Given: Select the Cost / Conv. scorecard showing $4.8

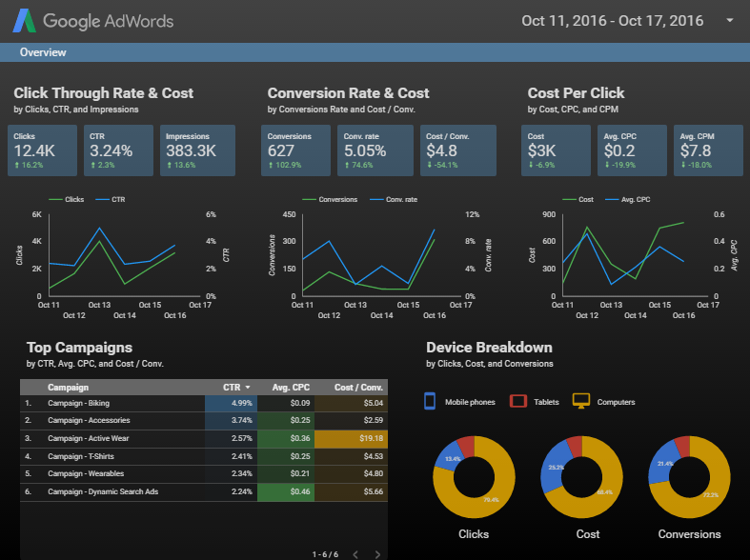Looking at the screenshot, I should [458, 150].
